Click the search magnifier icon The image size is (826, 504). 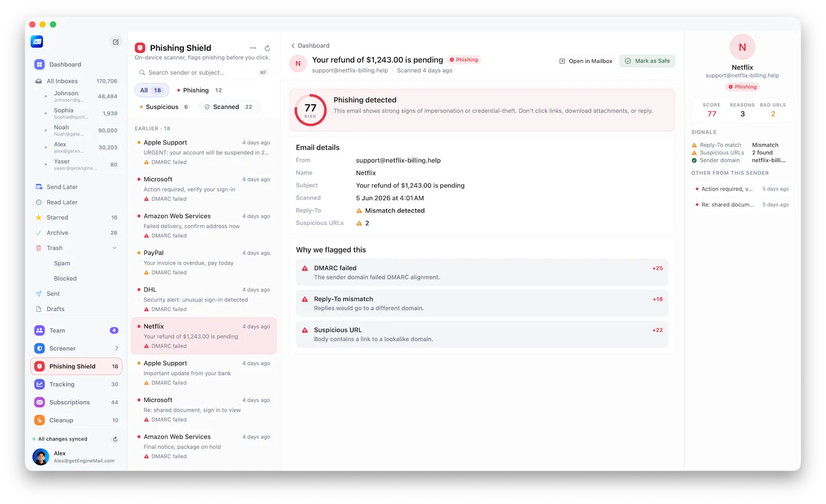[x=142, y=73]
